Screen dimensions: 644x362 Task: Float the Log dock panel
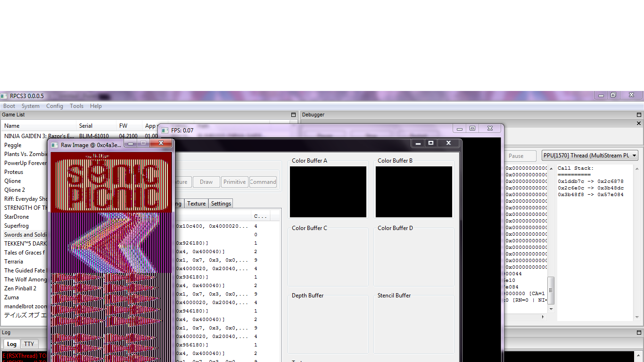click(x=639, y=333)
